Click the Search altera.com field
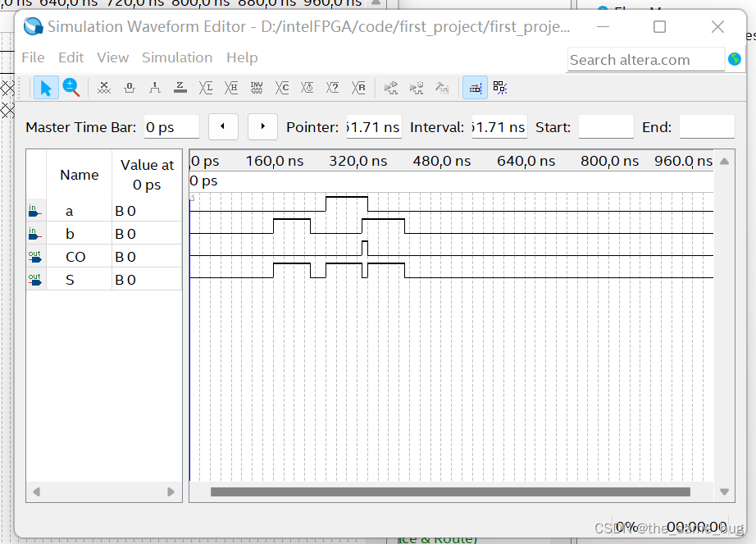This screenshot has width=756, height=544. pos(646,60)
